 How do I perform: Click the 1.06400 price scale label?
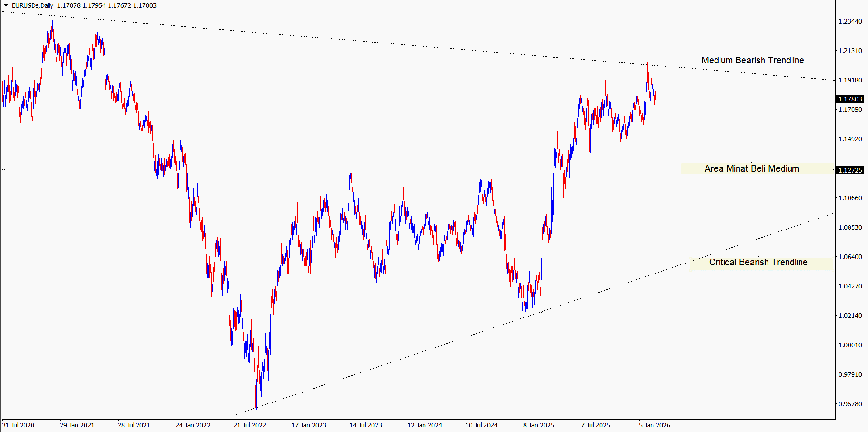(x=850, y=257)
